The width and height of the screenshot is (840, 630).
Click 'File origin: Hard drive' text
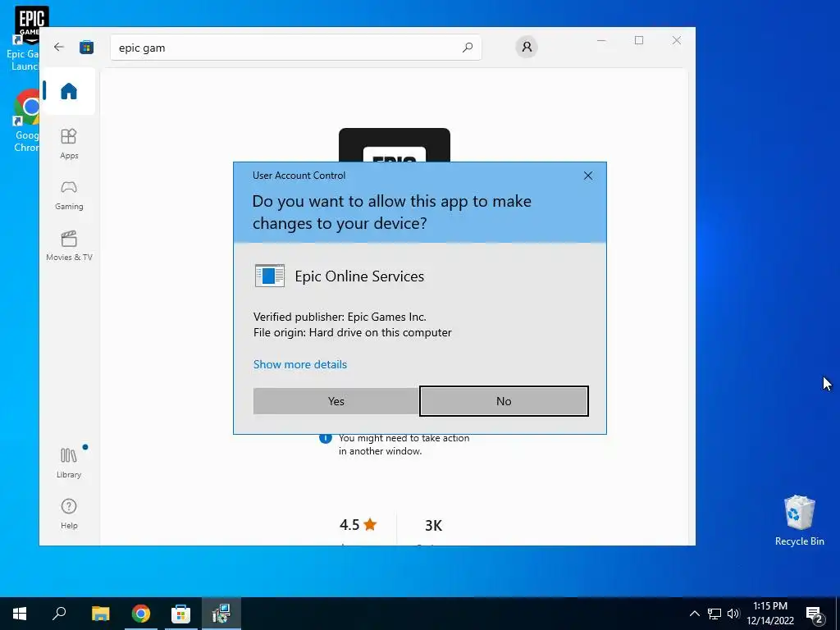point(353,333)
